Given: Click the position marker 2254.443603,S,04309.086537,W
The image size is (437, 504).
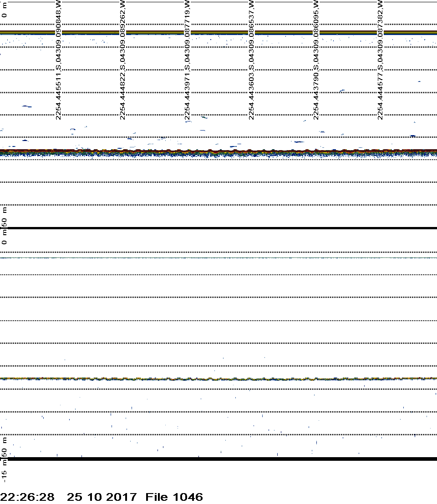Looking at the screenshot, I should (251, 60).
